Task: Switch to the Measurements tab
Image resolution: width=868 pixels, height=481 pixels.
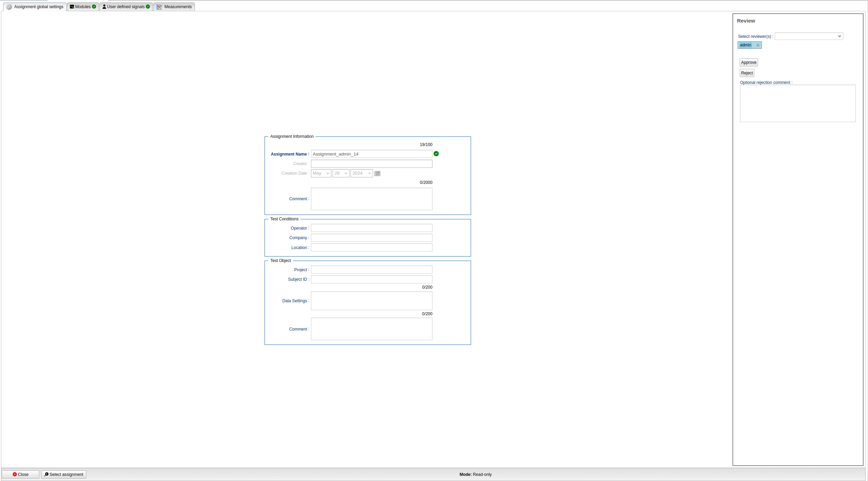Action: [x=177, y=7]
